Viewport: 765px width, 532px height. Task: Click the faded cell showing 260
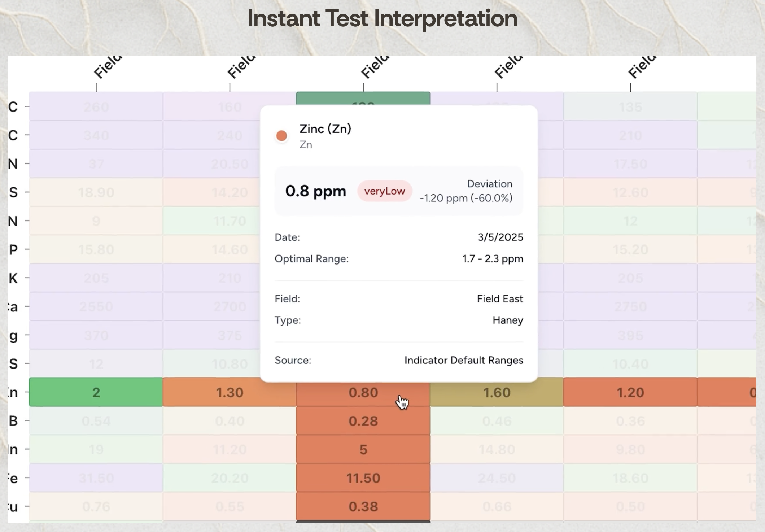point(96,107)
